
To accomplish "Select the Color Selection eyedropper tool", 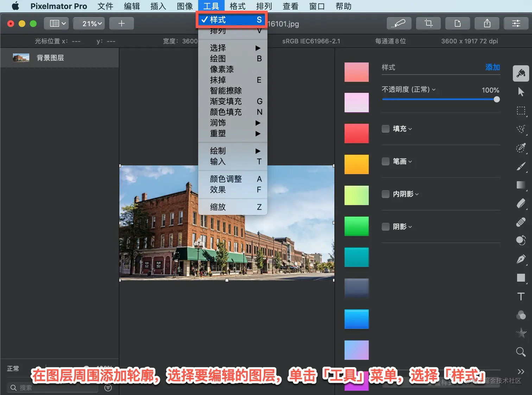I will click(x=521, y=148).
